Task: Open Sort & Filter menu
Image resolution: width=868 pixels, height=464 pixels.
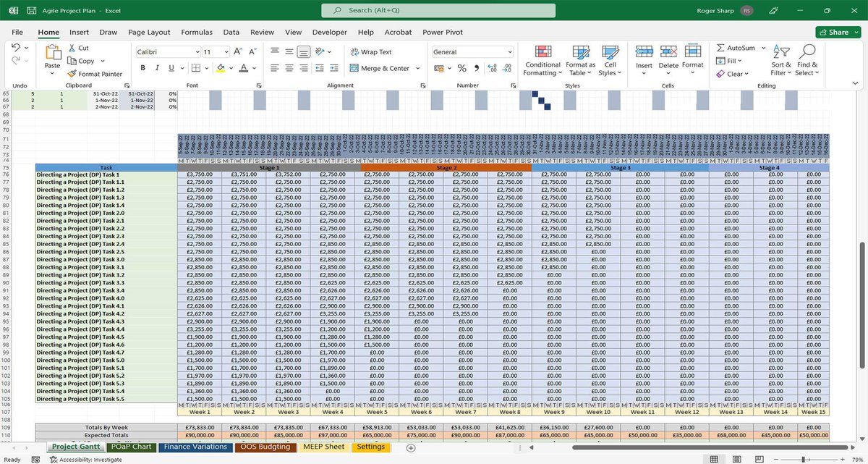Action: 781,61
